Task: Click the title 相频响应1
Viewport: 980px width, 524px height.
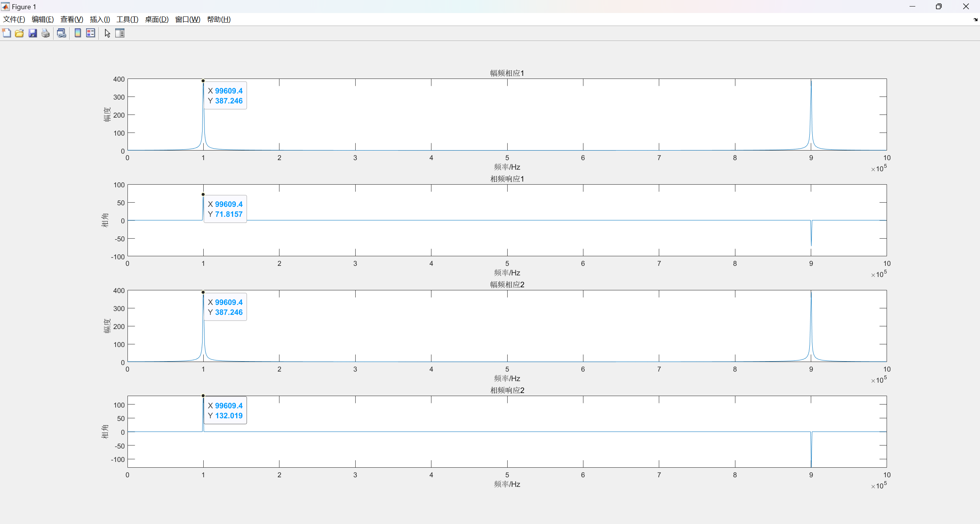Action: [507, 179]
